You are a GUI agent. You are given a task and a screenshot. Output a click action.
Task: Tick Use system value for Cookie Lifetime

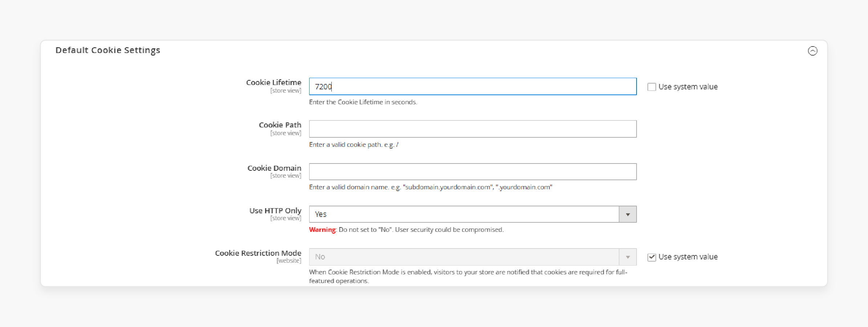[x=651, y=87]
